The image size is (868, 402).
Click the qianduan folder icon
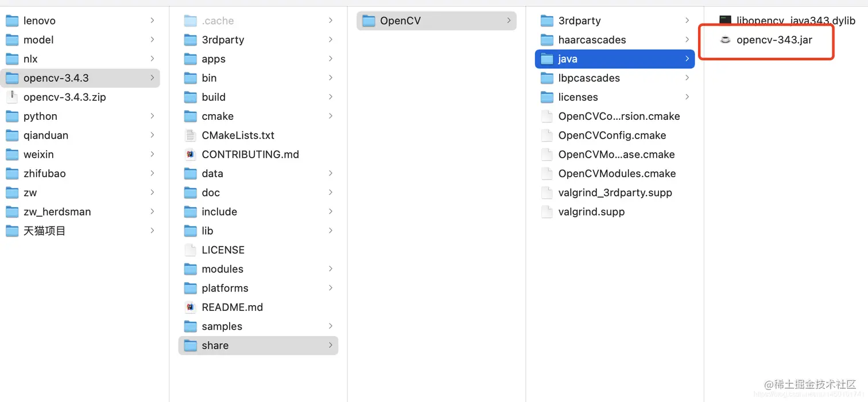coord(12,135)
